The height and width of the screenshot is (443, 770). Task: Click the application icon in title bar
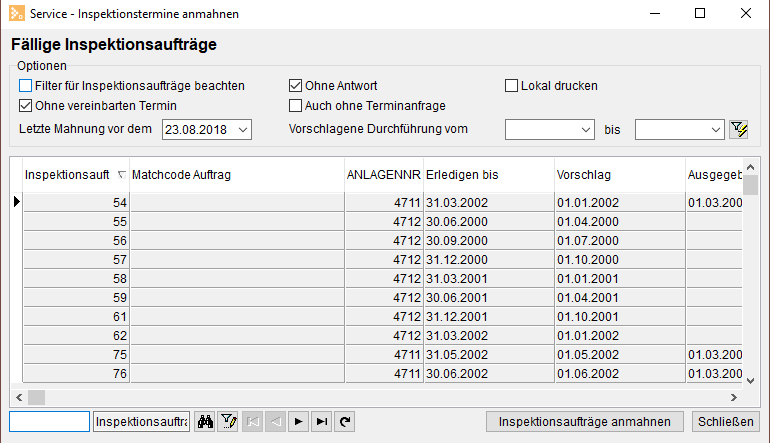click(15, 14)
